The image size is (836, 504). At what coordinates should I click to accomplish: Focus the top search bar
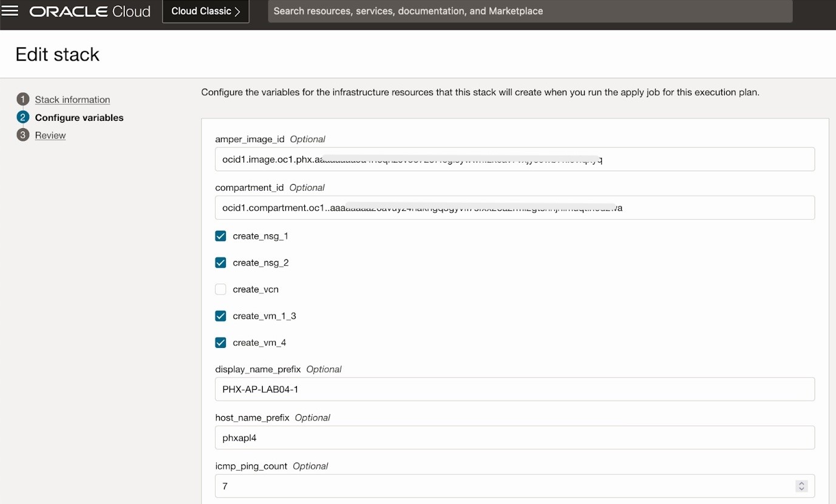point(529,11)
